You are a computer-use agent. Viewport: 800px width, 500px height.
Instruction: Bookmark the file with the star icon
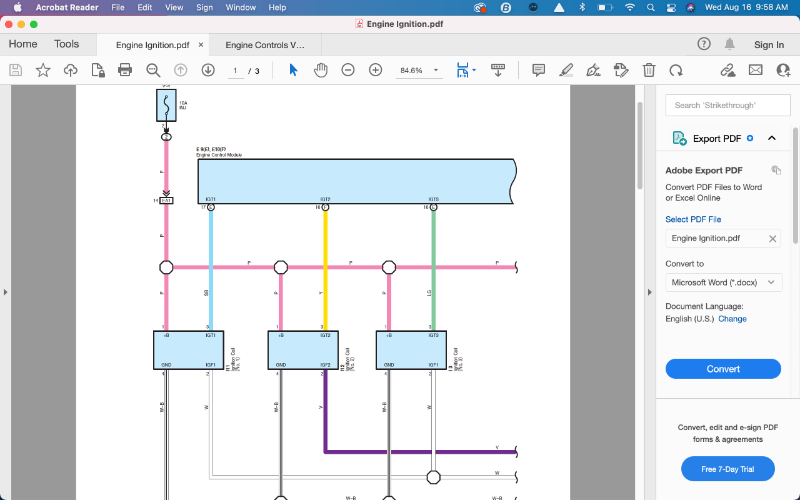click(43, 70)
